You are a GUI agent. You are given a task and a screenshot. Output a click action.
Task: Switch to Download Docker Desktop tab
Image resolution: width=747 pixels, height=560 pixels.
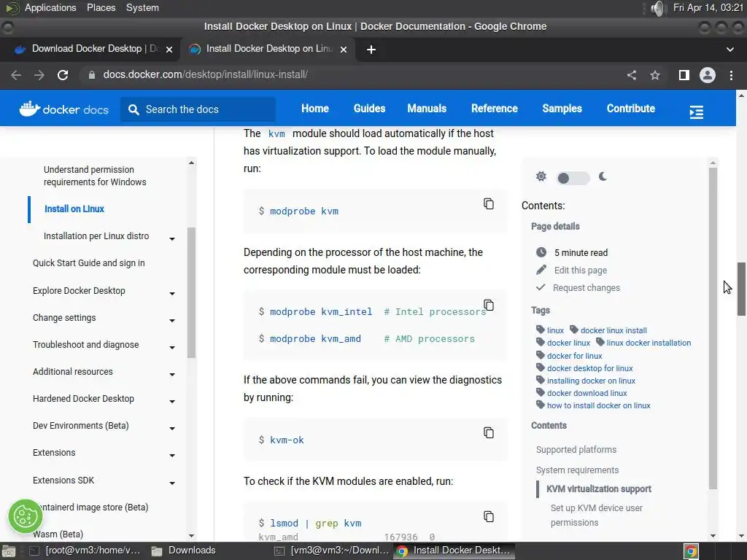pyautogui.click(x=90, y=49)
